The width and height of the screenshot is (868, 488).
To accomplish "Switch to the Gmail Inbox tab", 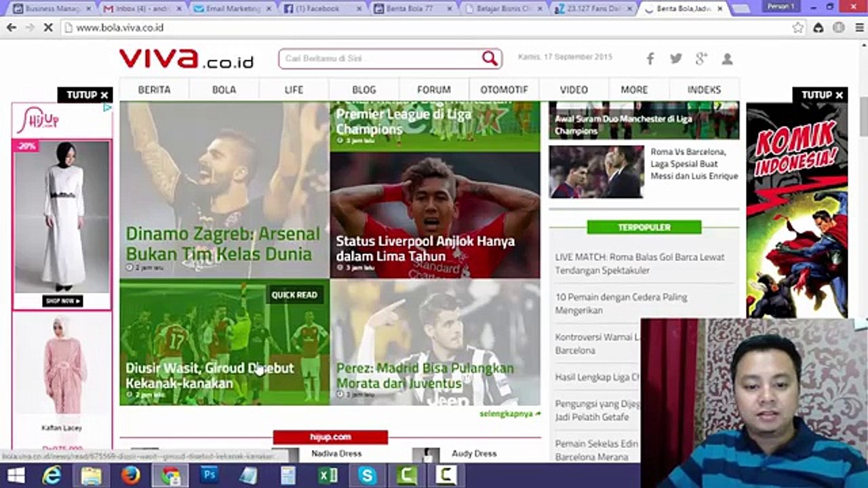I will point(140,9).
